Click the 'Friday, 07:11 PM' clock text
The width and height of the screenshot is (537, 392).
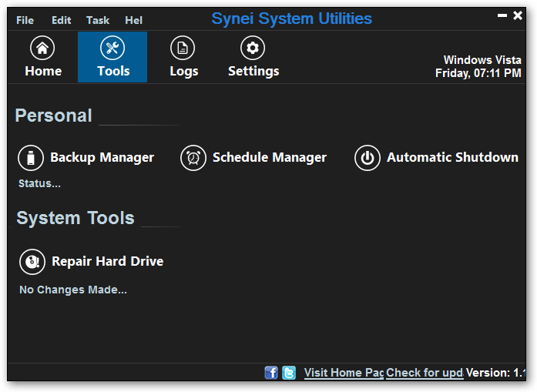tap(478, 73)
